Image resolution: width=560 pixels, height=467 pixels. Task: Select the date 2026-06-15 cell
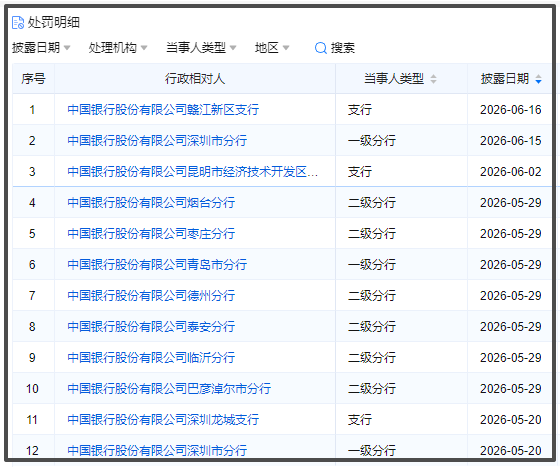click(511, 141)
